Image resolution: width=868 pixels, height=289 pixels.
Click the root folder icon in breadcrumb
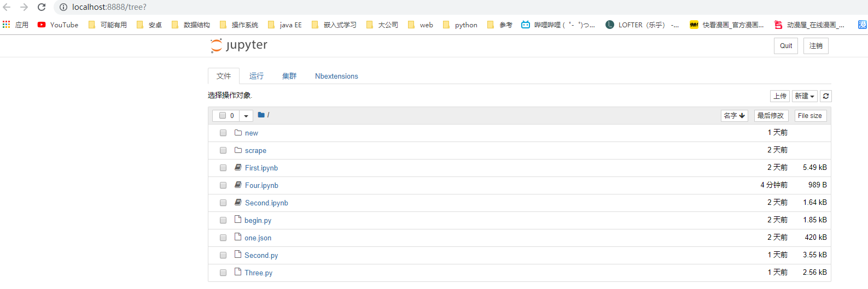click(261, 115)
